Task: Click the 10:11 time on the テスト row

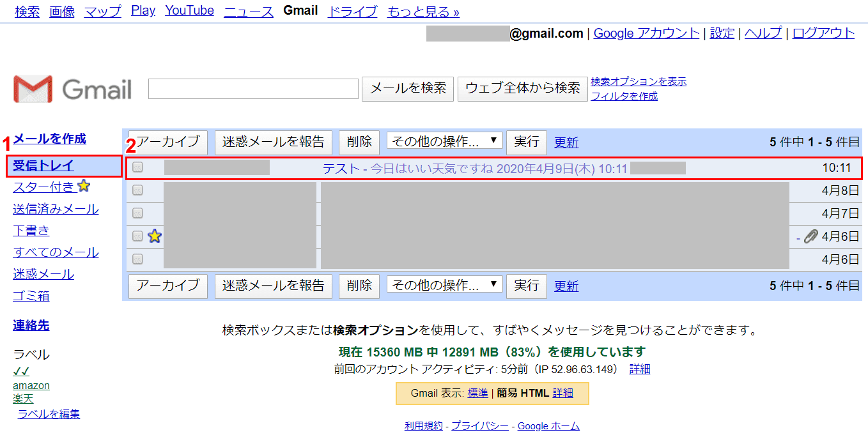Action: pos(837,168)
